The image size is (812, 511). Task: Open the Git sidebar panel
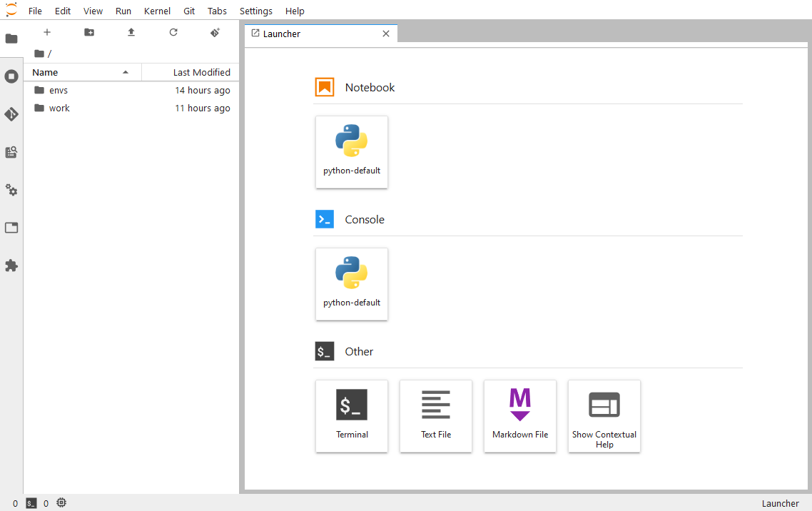tap(11, 114)
